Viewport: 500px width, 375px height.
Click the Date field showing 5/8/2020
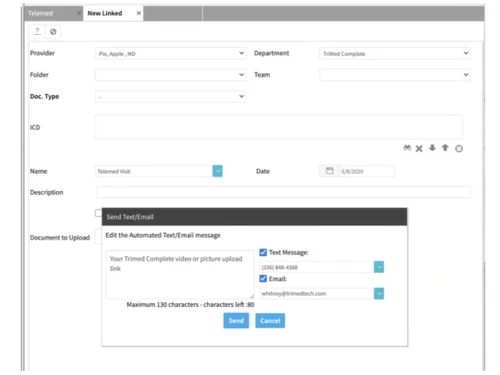click(x=367, y=171)
